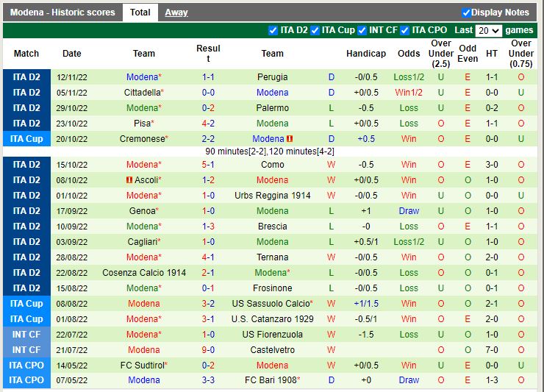The height and width of the screenshot is (392, 544).
Task: Click the Over Under (0.75) column header
Action: [521, 54]
